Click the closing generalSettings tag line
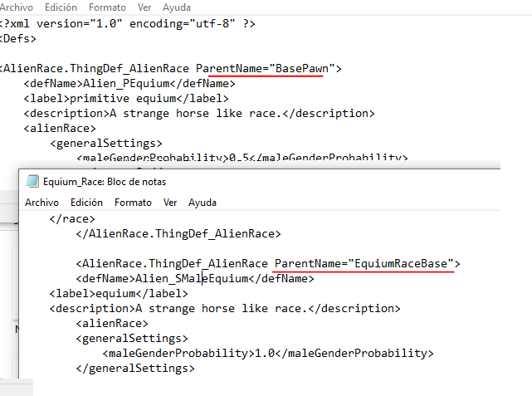The image size is (532, 396). pos(135,369)
